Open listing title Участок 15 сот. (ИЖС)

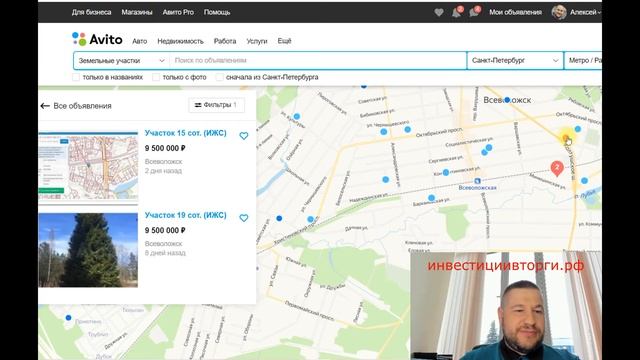tap(185, 133)
